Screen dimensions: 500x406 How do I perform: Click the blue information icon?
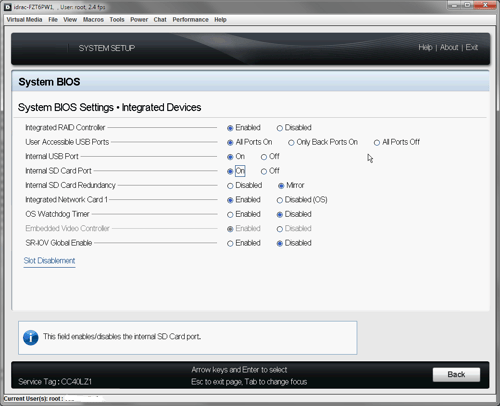(x=31, y=338)
